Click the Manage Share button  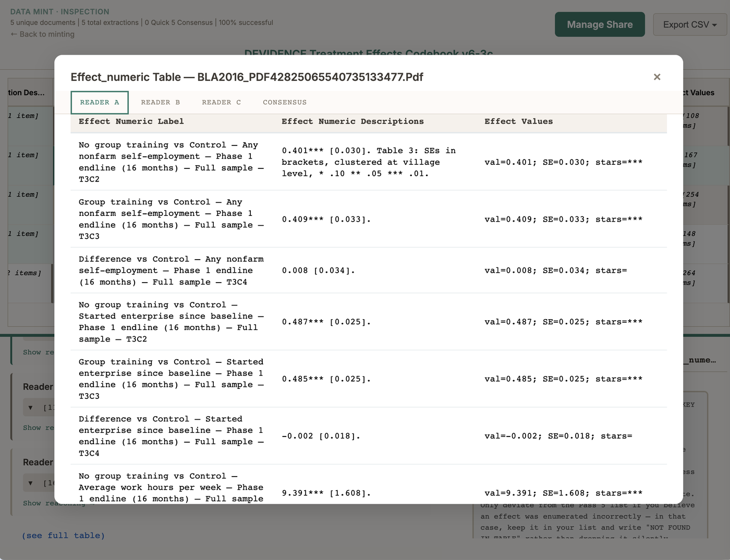[x=600, y=25]
